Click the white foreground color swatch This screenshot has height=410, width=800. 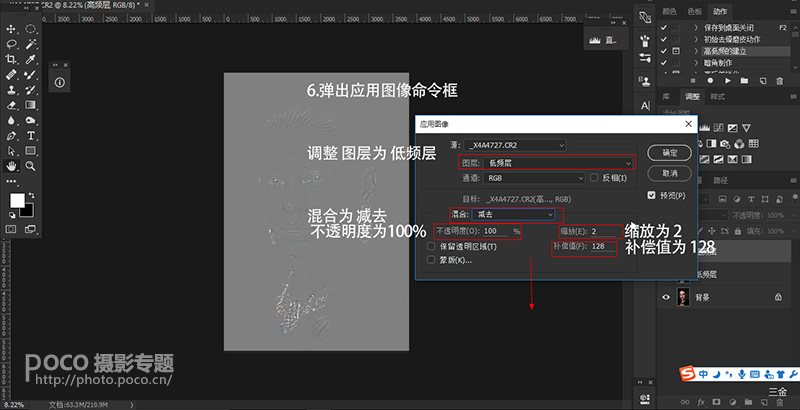pos(17,201)
